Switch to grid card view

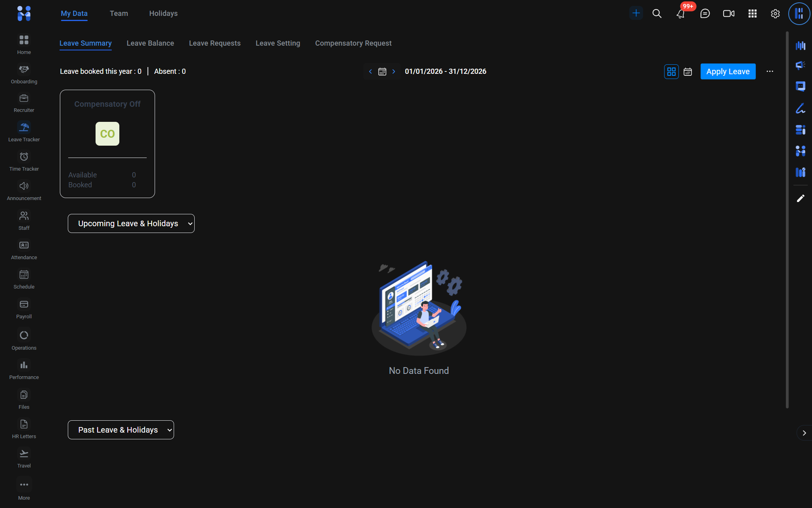tap(671, 71)
